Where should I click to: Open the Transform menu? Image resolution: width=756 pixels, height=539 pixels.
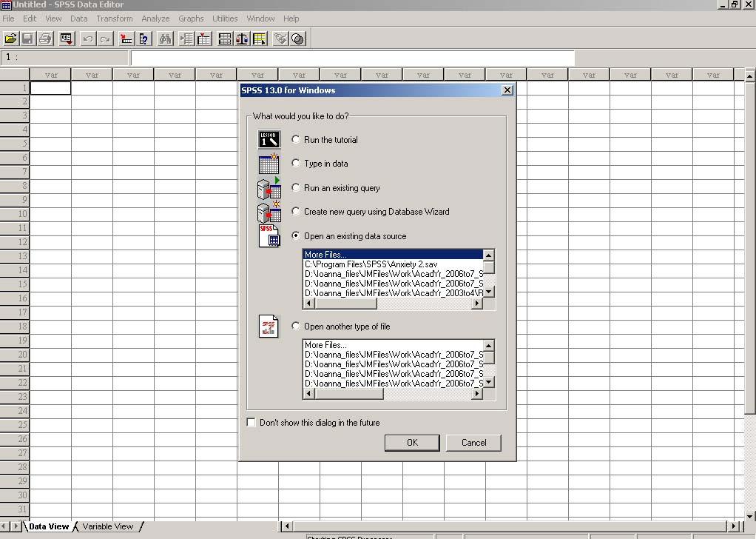coord(114,19)
